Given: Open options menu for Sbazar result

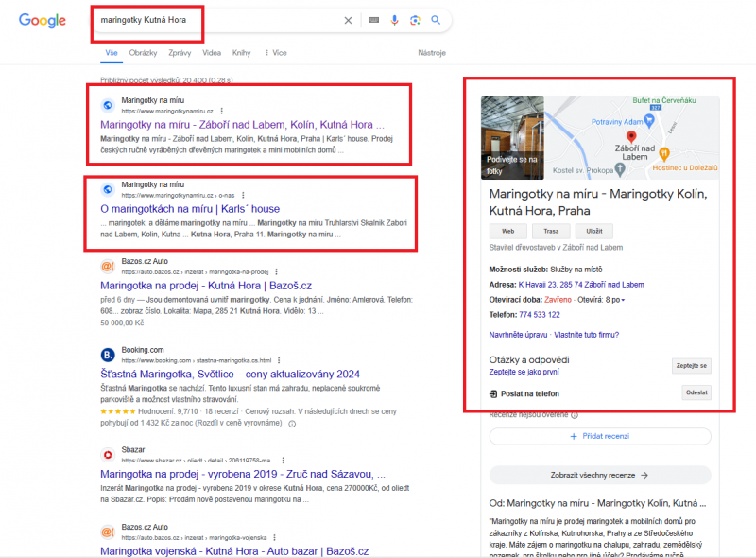Looking at the screenshot, I should click(283, 461).
